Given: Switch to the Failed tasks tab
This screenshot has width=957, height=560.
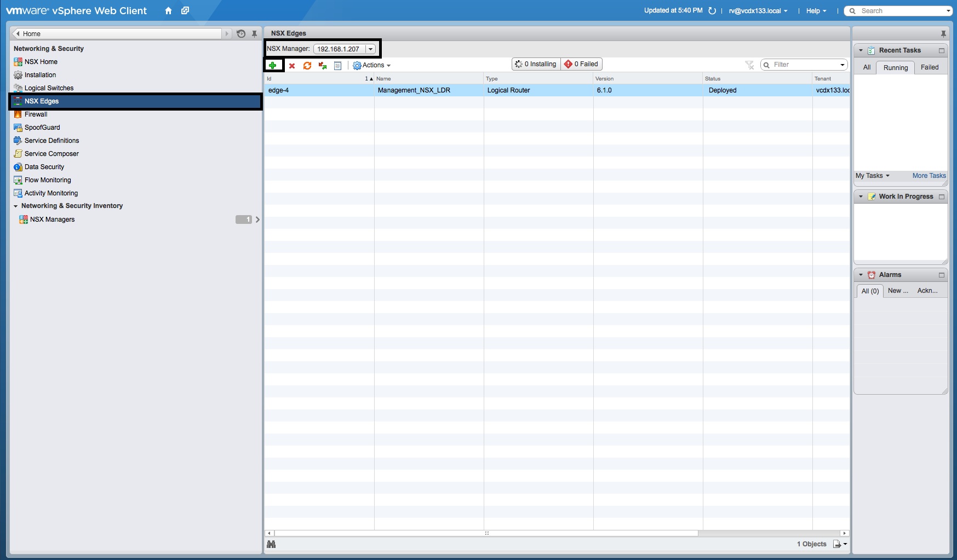Looking at the screenshot, I should pyautogui.click(x=931, y=67).
